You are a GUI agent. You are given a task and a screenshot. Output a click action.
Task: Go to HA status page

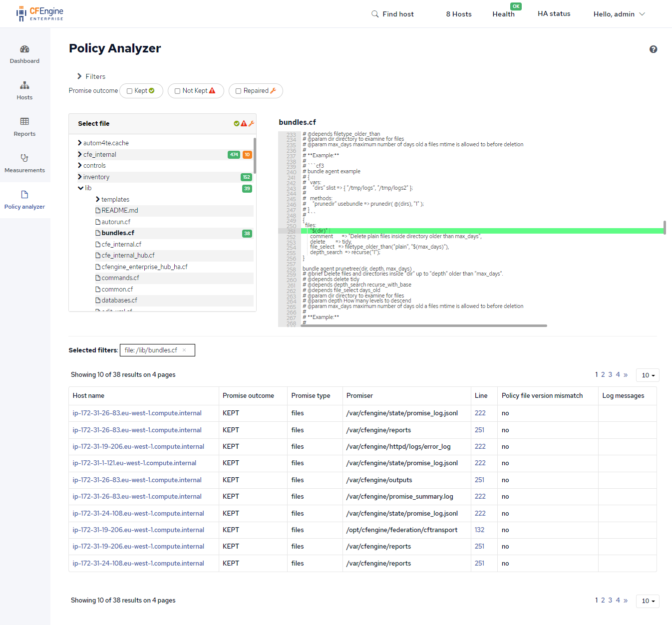point(554,14)
